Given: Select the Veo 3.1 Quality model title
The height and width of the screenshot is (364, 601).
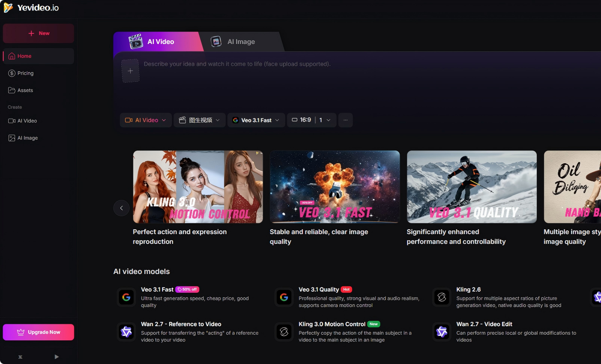Looking at the screenshot, I should click(x=319, y=290).
